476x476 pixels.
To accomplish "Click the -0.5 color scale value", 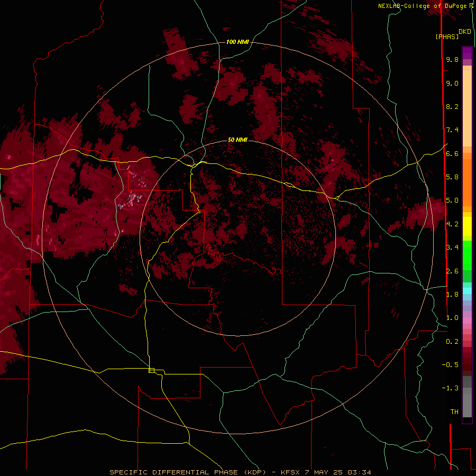I will coord(450,365).
